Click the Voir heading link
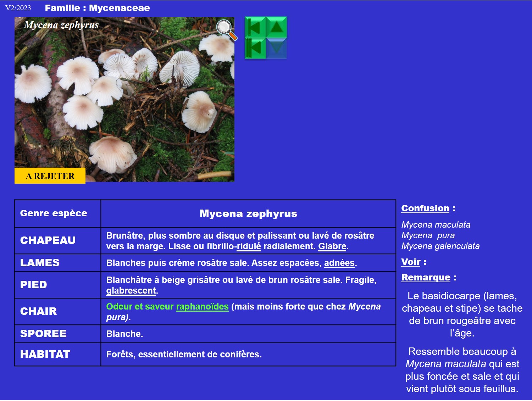532x401 pixels. point(411,262)
